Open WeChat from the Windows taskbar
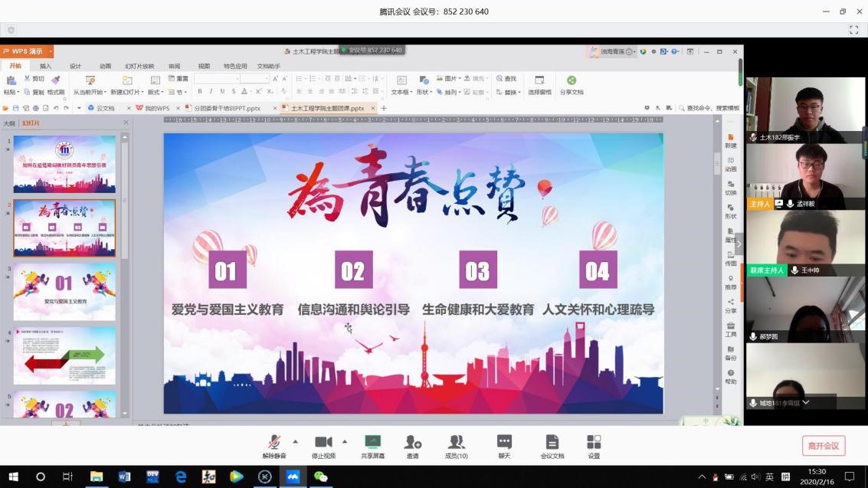The width and height of the screenshot is (868, 488). (320, 477)
